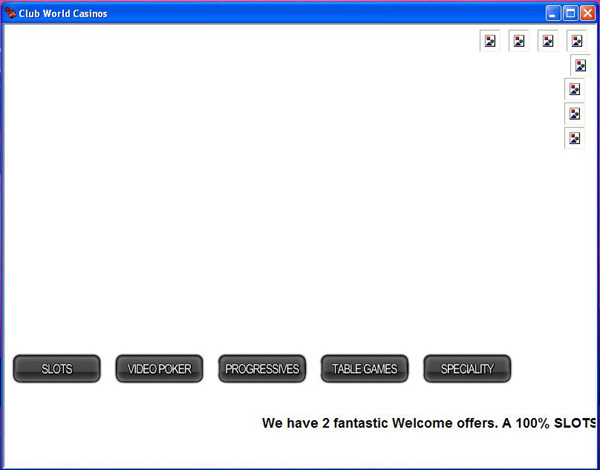Open the VIDEO POKER category
This screenshot has width=600, height=470.
coord(159,369)
